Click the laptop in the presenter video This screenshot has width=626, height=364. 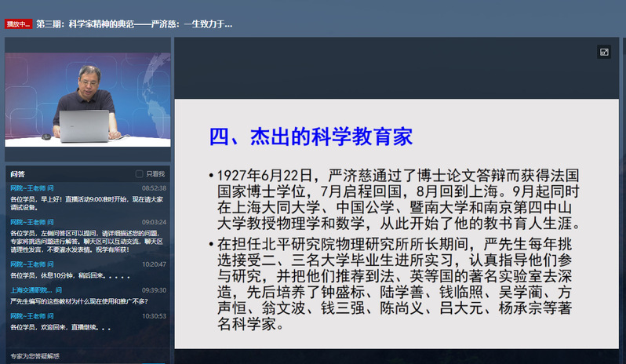(x=84, y=126)
